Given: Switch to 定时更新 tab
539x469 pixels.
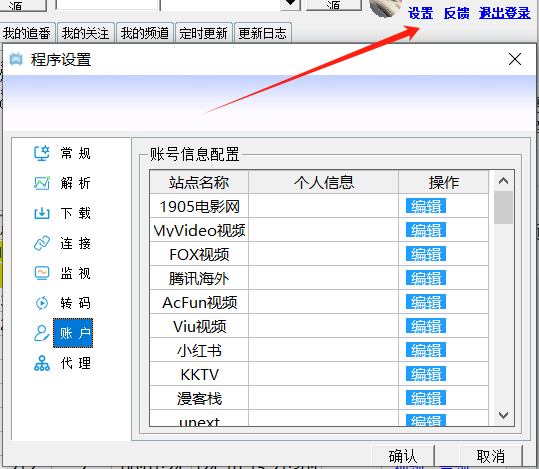Looking at the screenshot, I should click(204, 33).
